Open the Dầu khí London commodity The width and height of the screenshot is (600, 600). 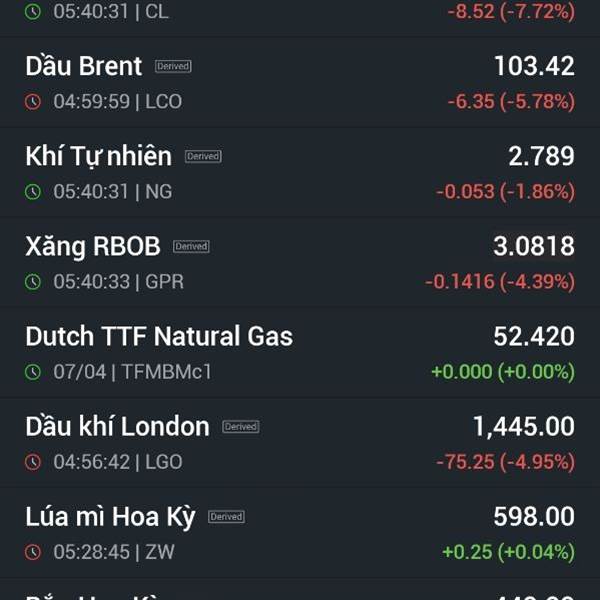pos(300,443)
